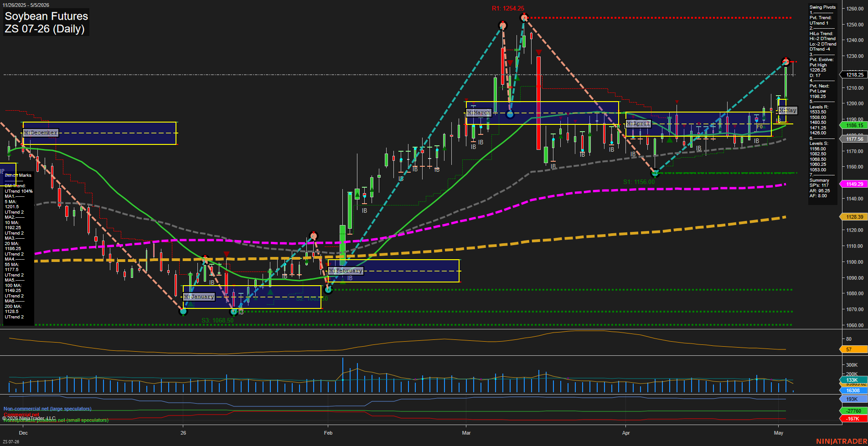Click the latest swing high pivot circle in May
Viewport: 868px width, 446px height.
785,62
